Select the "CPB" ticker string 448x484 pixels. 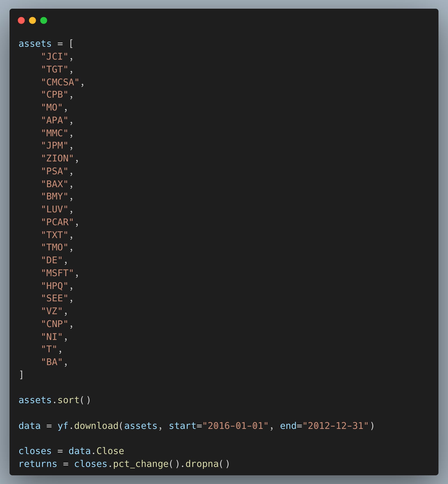[x=55, y=95]
